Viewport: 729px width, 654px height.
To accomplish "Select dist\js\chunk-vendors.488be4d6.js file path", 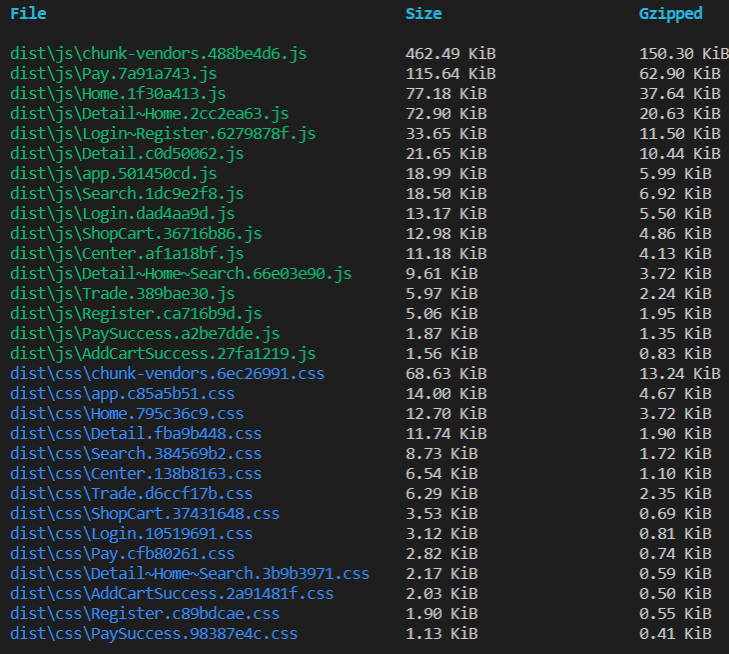I will click(159, 53).
